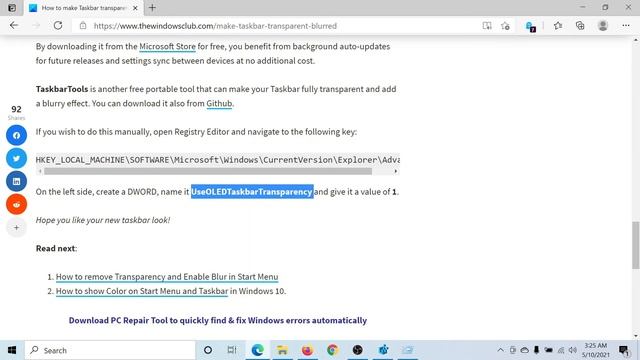This screenshot has height=360, width=640.
Task: Click the taskbar Search box
Action: pos(110,350)
